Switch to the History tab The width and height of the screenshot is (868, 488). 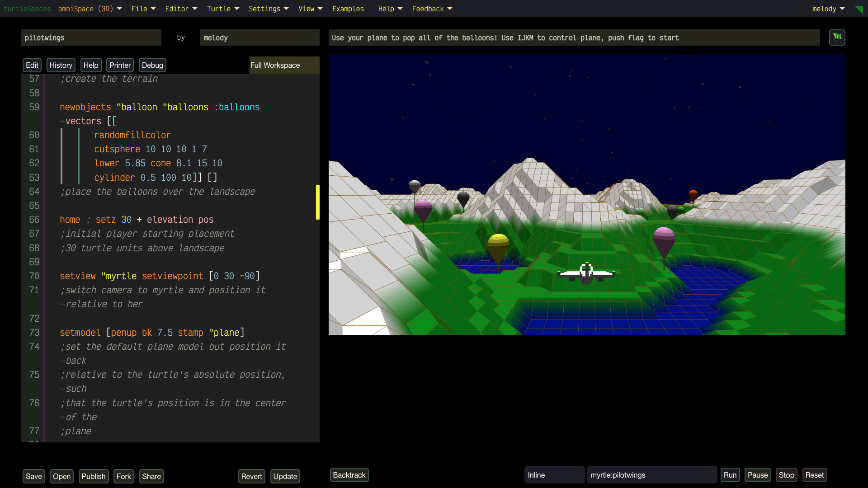[61, 65]
